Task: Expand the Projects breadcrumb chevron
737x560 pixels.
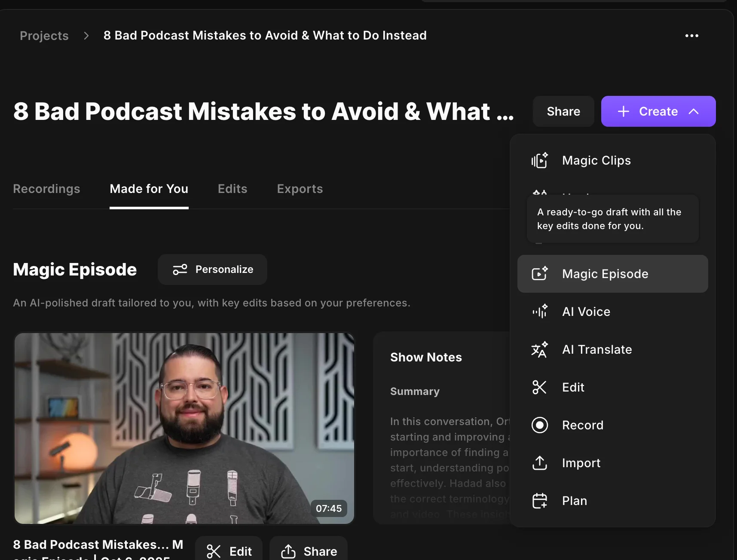Action: tap(86, 36)
